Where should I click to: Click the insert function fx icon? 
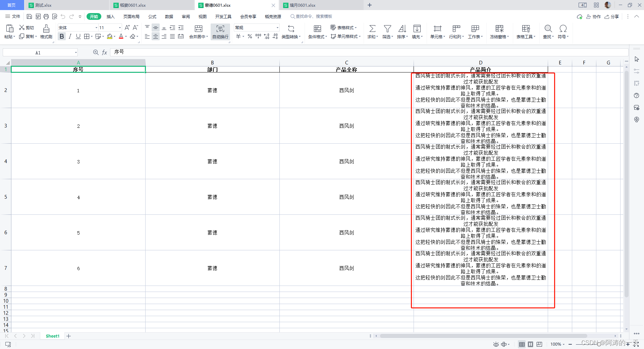click(x=104, y=52)
